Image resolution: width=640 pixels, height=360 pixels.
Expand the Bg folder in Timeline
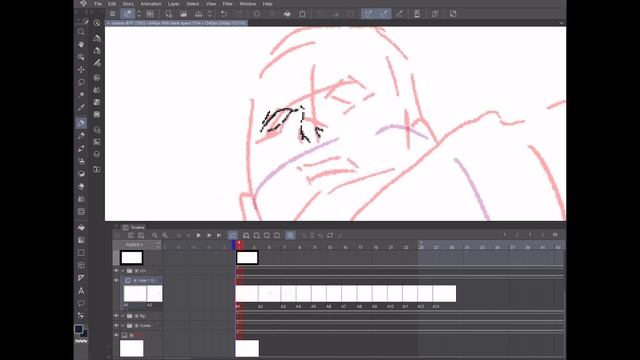(123, 316)
